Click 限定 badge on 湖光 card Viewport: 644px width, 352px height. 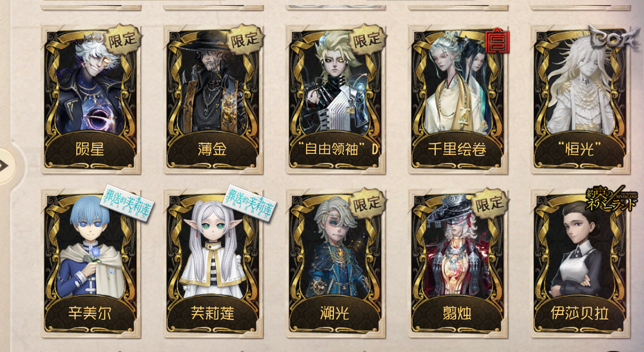pyautogui.click(x=367, y=204)
